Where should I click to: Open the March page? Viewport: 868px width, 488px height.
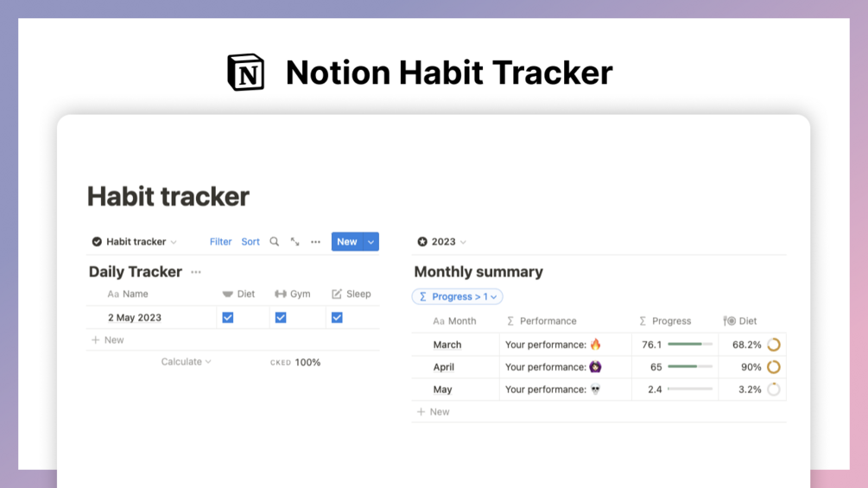click(447, 345)
